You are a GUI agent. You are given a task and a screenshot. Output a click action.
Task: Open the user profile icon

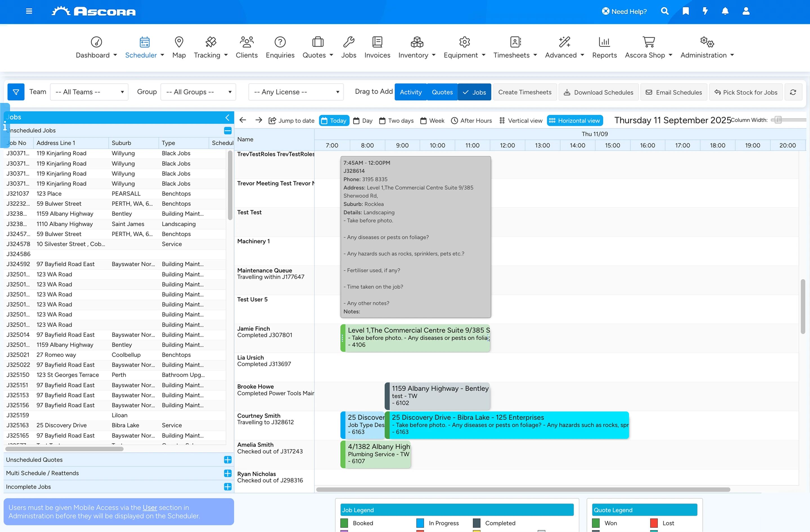pos(746,11)
